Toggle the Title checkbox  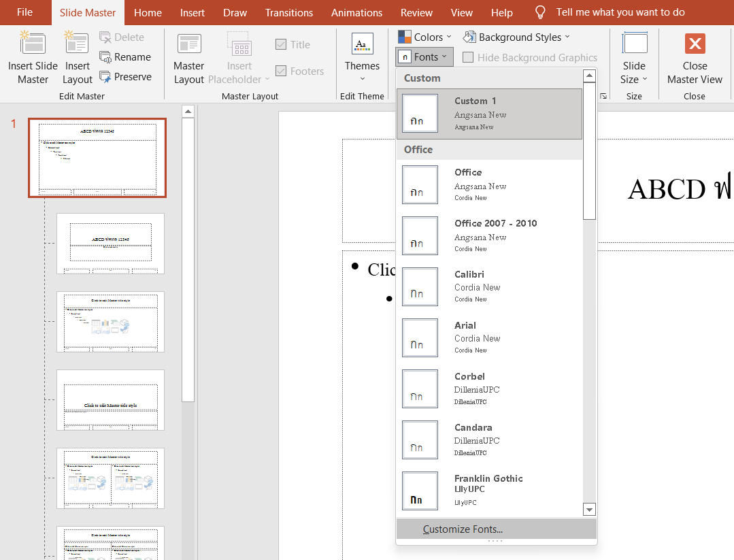[281, 44]
